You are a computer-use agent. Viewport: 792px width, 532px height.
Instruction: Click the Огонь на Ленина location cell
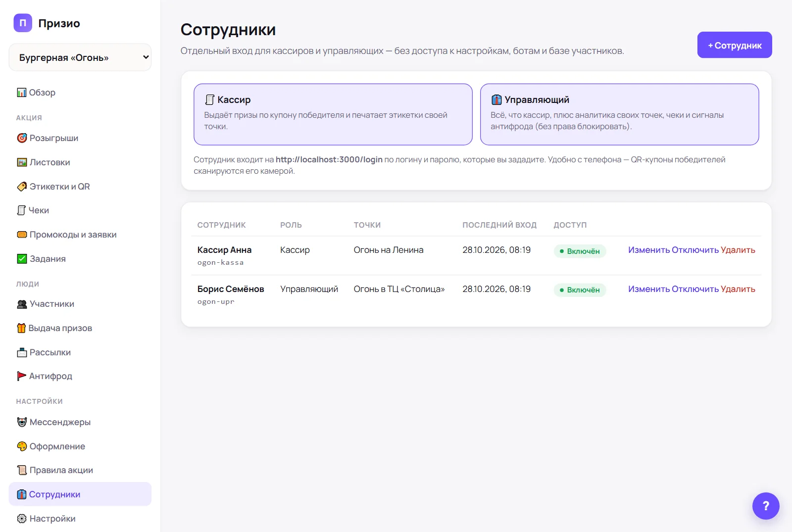pos(389,250)
